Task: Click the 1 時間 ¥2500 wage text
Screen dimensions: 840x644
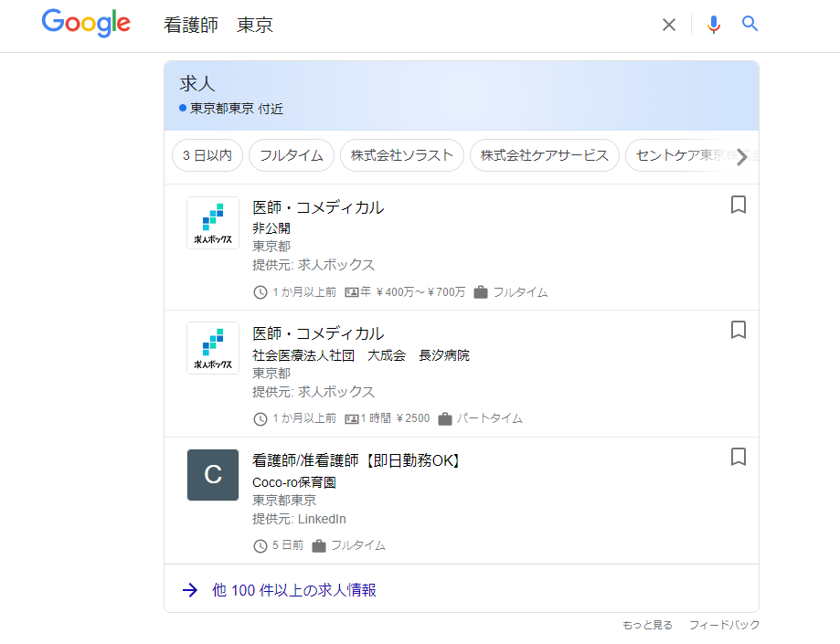Action: click(396, 418)
